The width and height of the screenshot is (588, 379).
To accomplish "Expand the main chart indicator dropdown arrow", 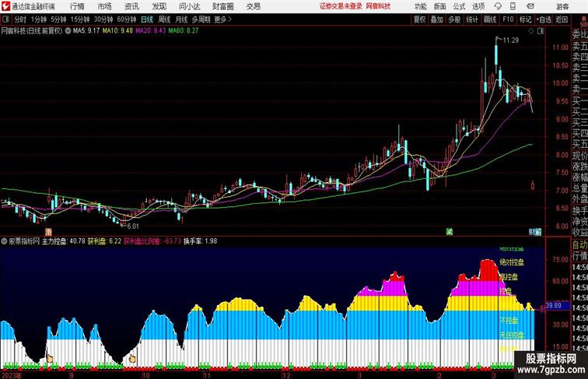I will (x=68, y=31).
